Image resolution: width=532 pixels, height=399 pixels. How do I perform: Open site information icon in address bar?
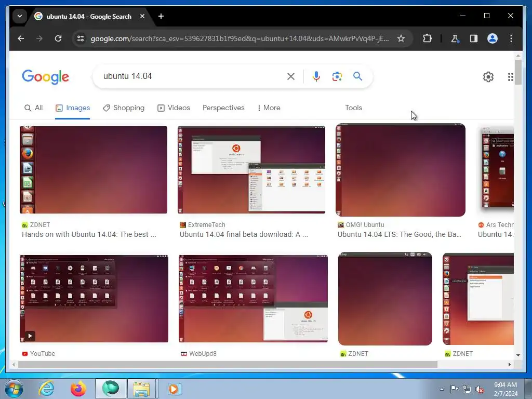(x=81, y=38)
